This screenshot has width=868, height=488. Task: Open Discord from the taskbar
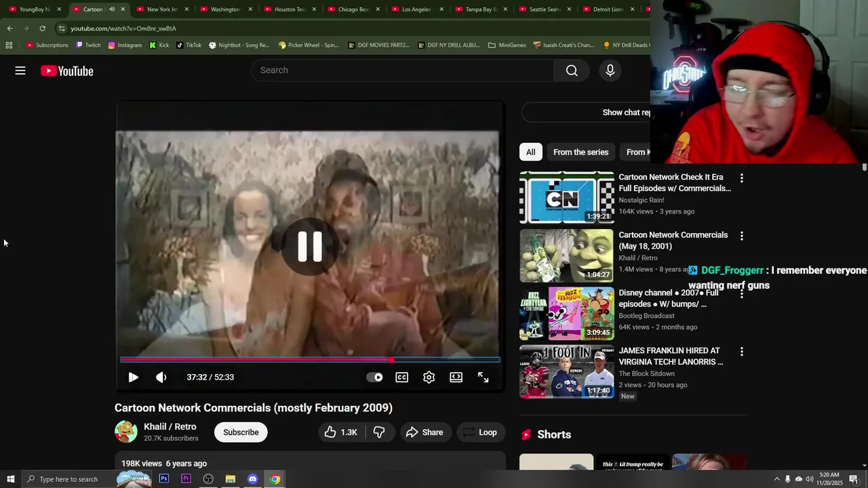(x=252, y=479)
